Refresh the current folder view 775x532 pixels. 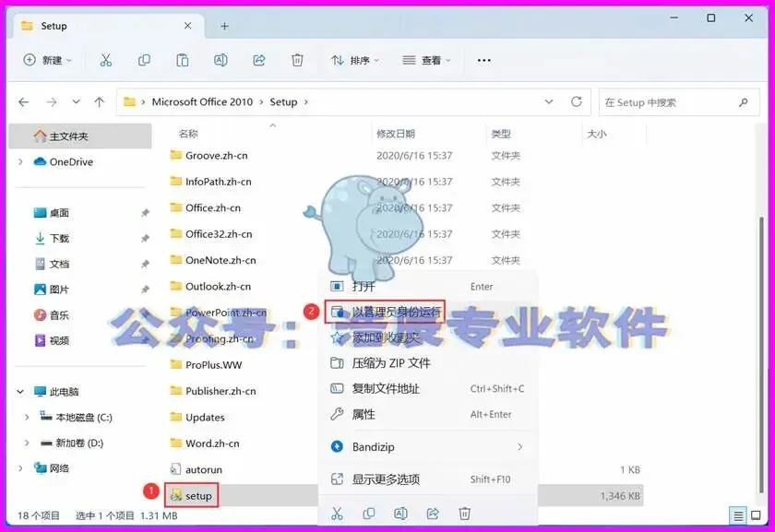coord(577,101)
